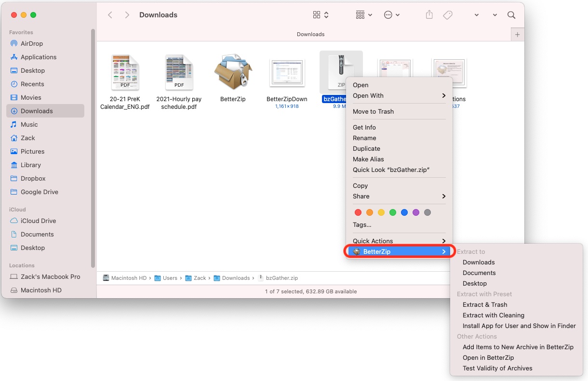Apply the red color tag
The width and height of the screenshot is (588, 381).
(358, 212)
